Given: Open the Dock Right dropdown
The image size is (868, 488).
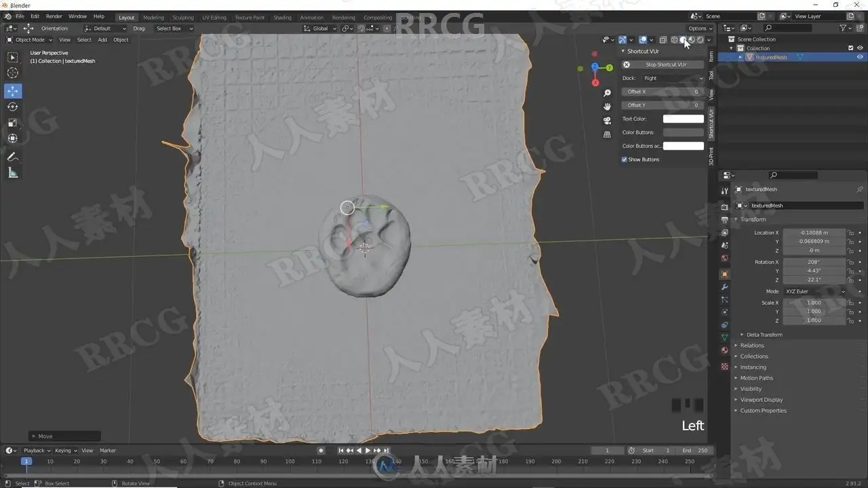Looking at the screenshot, I should coord(673,78).
